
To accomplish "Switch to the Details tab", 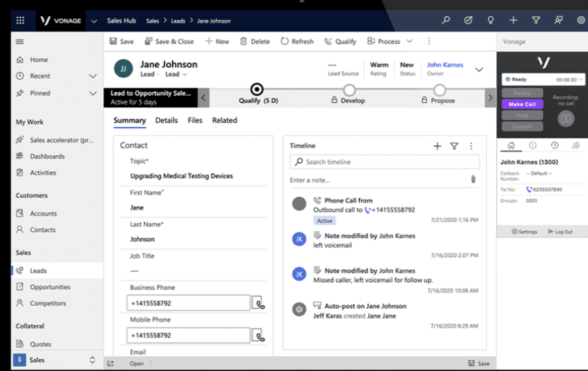I will [166, 120].
